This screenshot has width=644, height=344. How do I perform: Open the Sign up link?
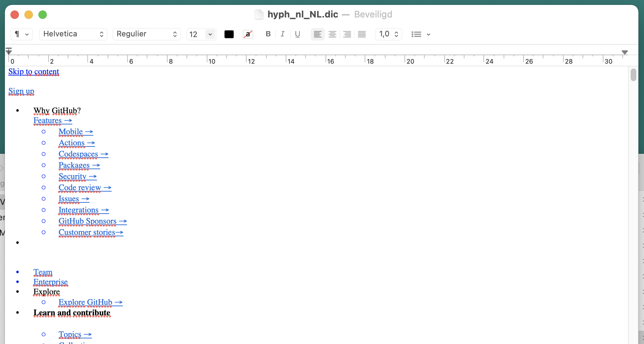21,91
